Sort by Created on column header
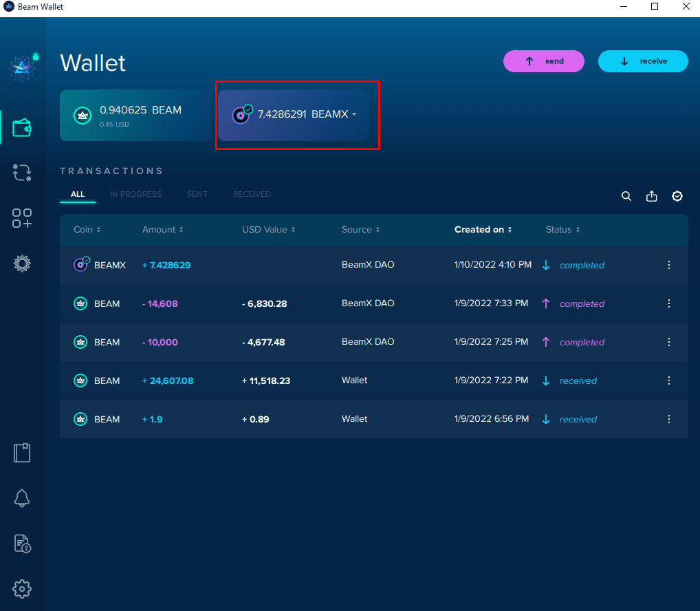Screen dimensions: 700x611 [483, 230]
